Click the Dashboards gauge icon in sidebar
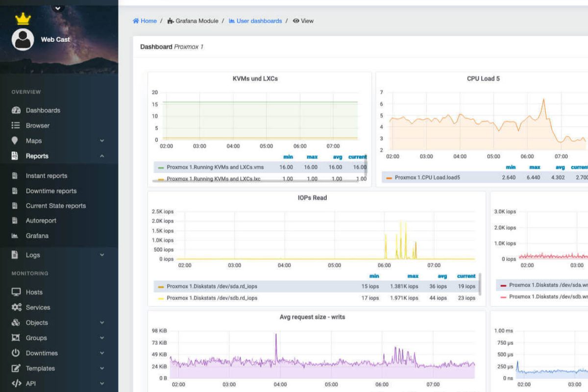The image size is (588, 392). tap(16, 110)
